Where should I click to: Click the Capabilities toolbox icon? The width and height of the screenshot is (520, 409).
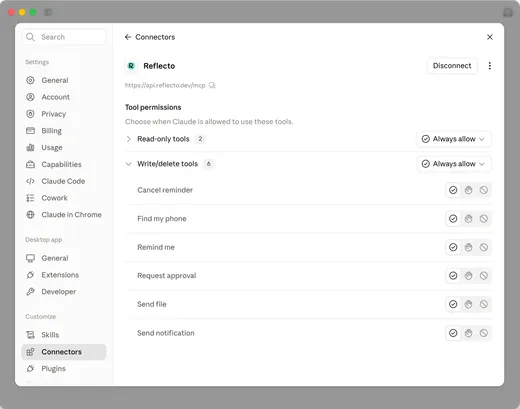pos(30,164)
